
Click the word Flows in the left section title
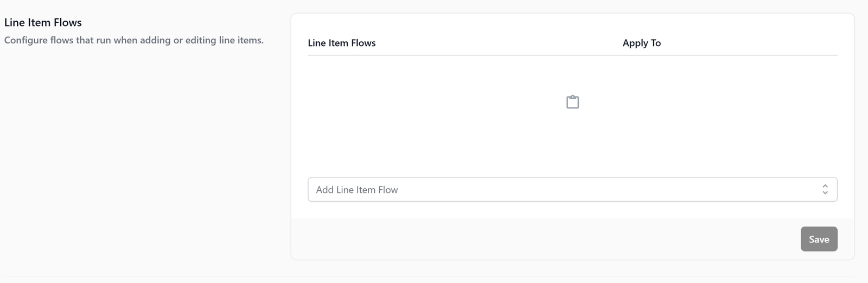coord(68,22)
